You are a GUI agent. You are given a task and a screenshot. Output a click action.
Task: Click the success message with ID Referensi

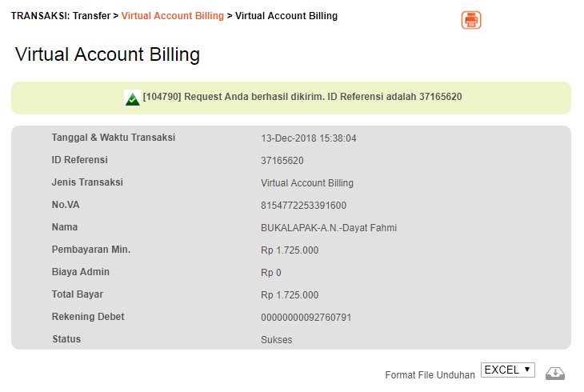tap(302, 97)
